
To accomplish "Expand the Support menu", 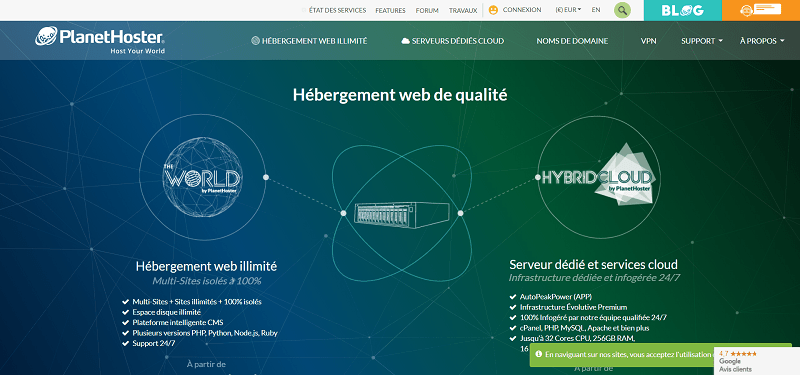I will coord(702,41).
